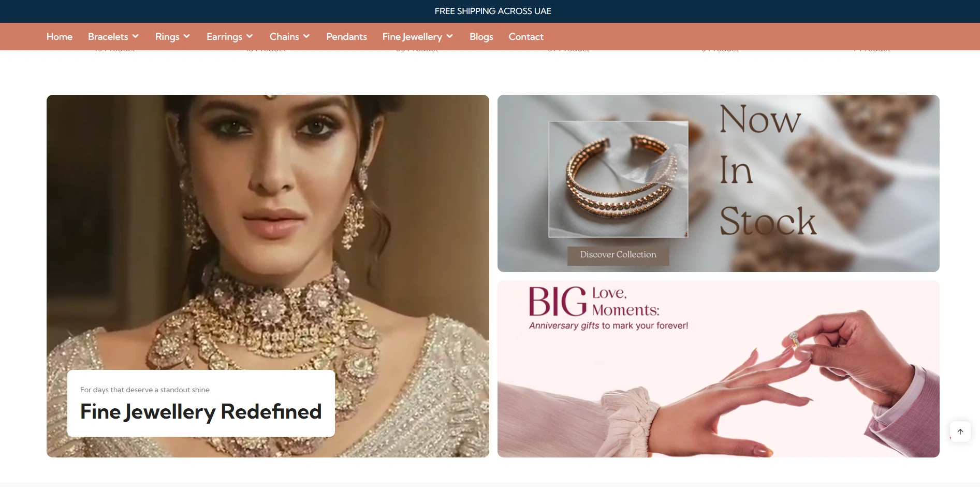
Task: Click the scroll-to-top arrow button
Action: click(960, 432)
